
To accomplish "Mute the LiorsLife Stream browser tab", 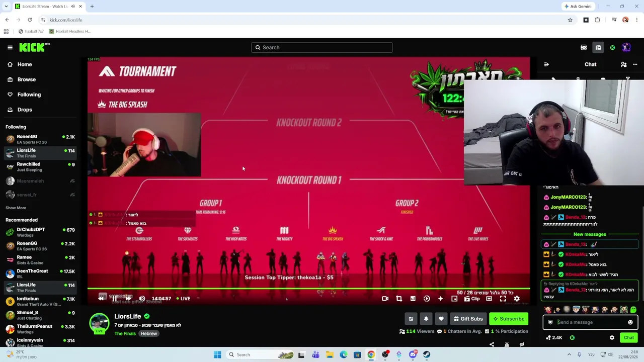I will [73, 7].
